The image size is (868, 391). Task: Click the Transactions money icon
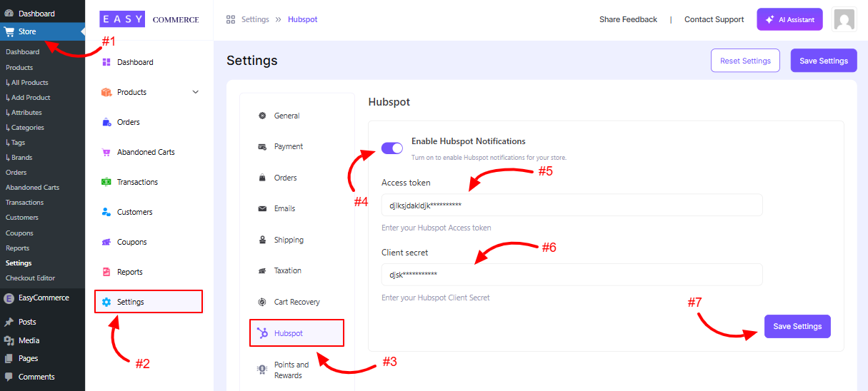106,182
